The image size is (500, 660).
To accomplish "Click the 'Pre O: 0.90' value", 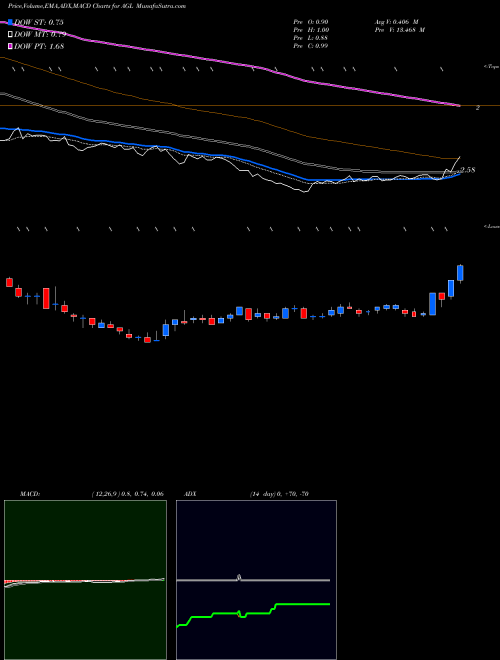I will (x=311, y=22).
